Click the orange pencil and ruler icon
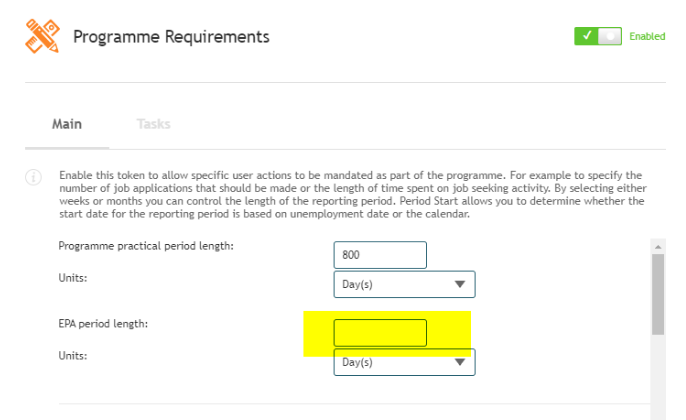The image size is (686, 420). [42, 36]
